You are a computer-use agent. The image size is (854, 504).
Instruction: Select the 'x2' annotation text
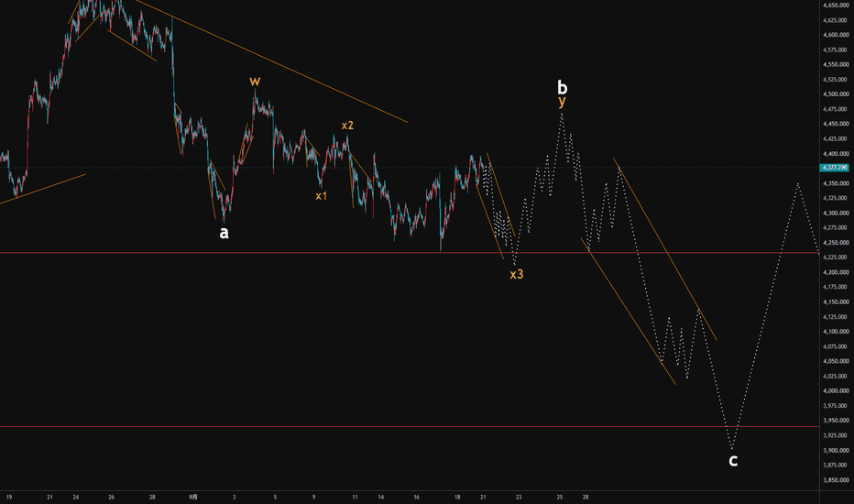(347, 126)
